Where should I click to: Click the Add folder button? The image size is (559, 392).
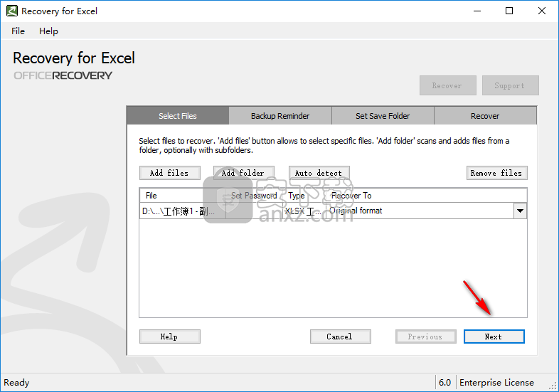tap(243, 173)
